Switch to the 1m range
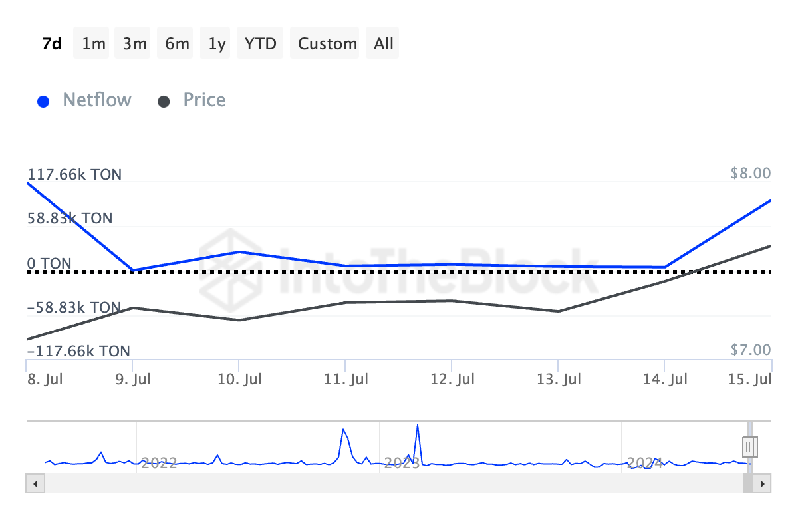Viewport: 798px width, 532px height. pos(94,44)
